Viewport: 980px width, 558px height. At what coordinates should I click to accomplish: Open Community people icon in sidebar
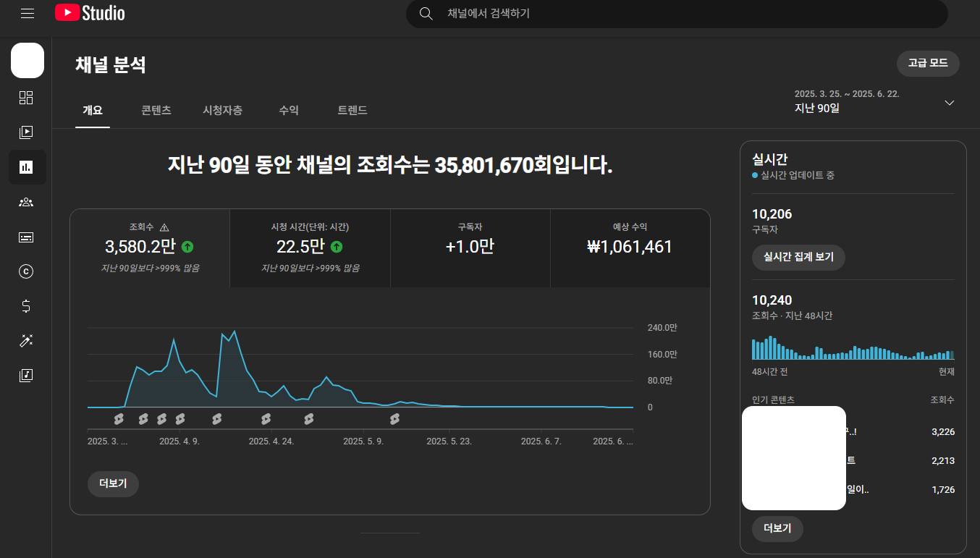(x=26, y=202)
